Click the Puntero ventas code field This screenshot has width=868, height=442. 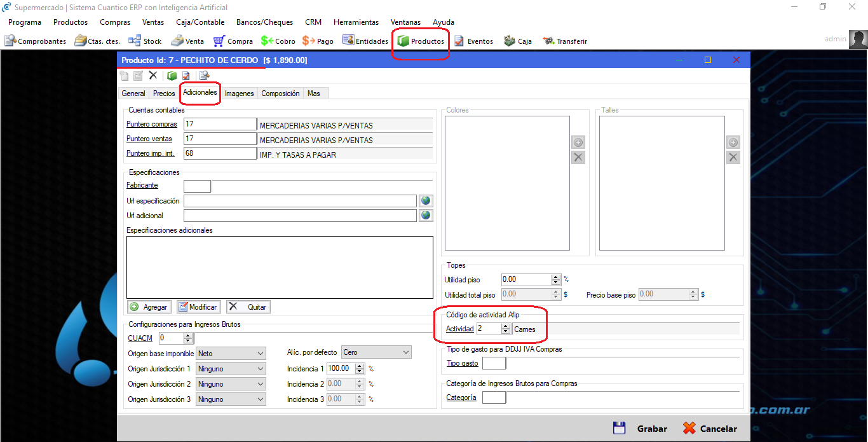pos(220,139)
